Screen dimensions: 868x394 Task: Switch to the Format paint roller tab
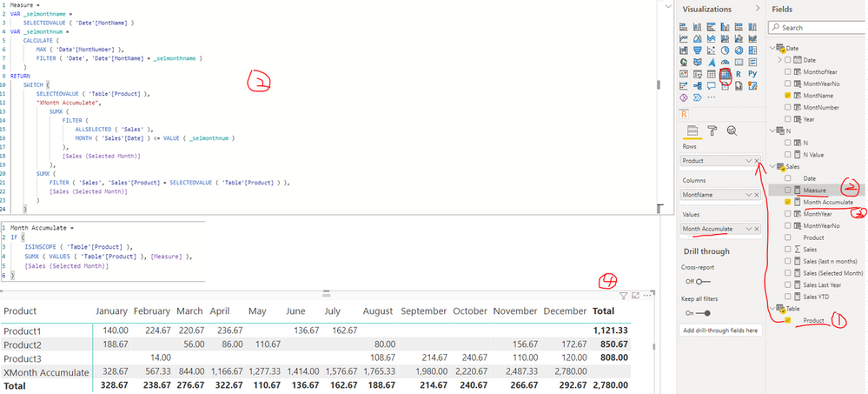[x=712, y=130]
